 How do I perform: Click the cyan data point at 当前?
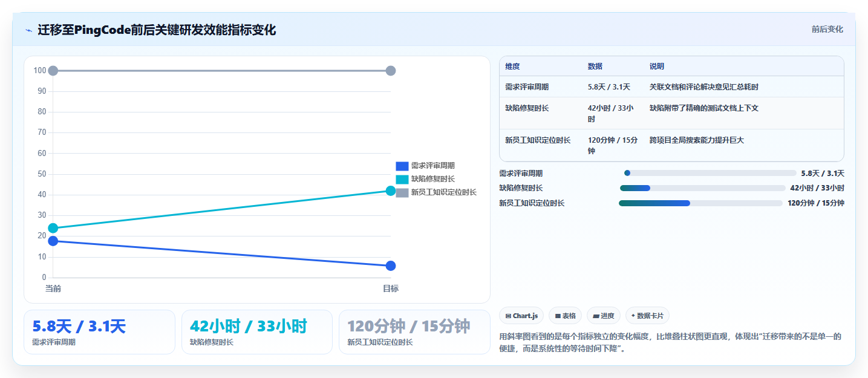[x=53, y=228]
